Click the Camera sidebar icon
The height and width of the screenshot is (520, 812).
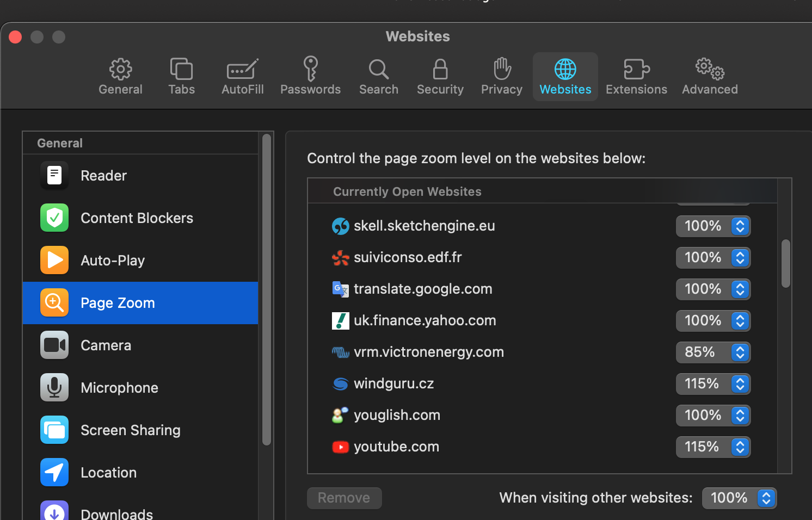tap(54, 345)
